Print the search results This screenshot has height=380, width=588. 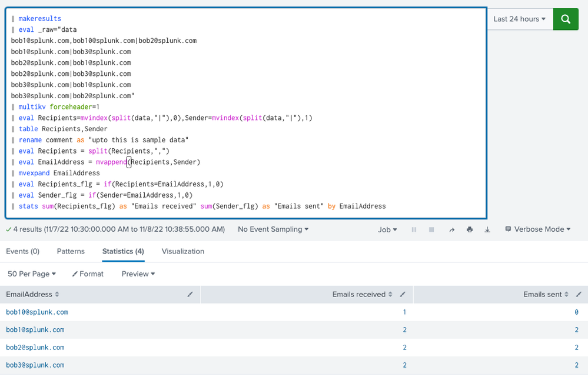(x=470, y=229)
